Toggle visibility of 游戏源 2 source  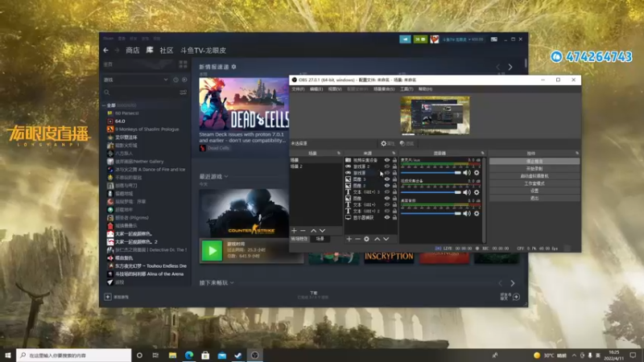(387, 167)
